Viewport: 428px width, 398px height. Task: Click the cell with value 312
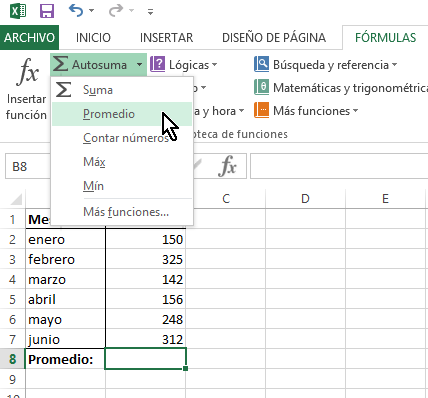[x=145, y=339]
